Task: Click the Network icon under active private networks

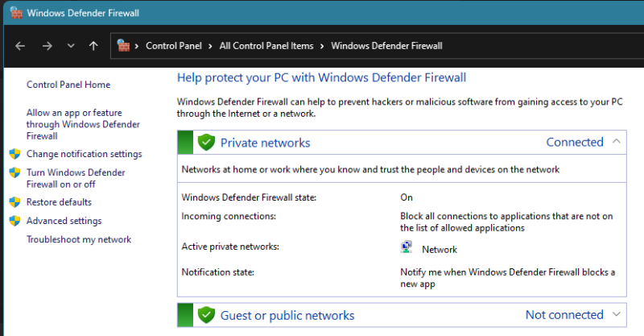Action: [x=407, y=247]
